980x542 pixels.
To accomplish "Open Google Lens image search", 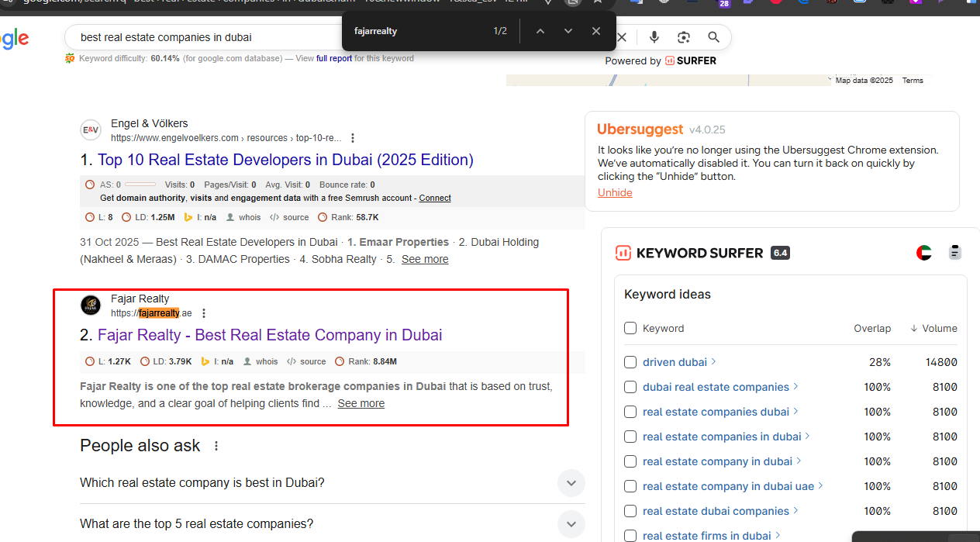I will (684, 37).
